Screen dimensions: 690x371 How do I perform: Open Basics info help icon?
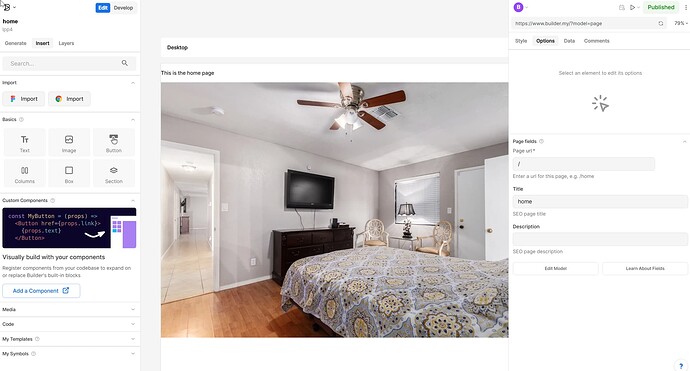(x=21, y=120)
